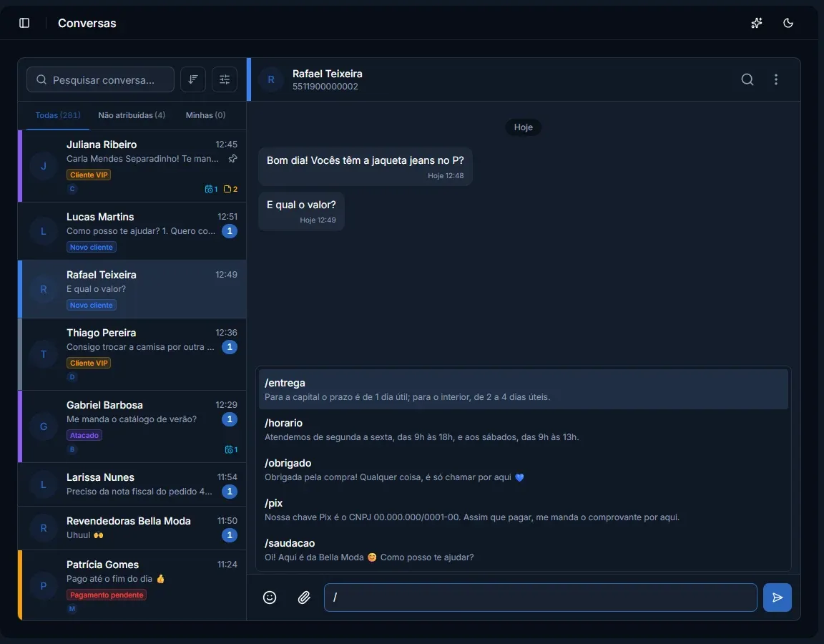Open the conversation filters button
This screenshot has width=824, height=644.
(x=225, y=79)
